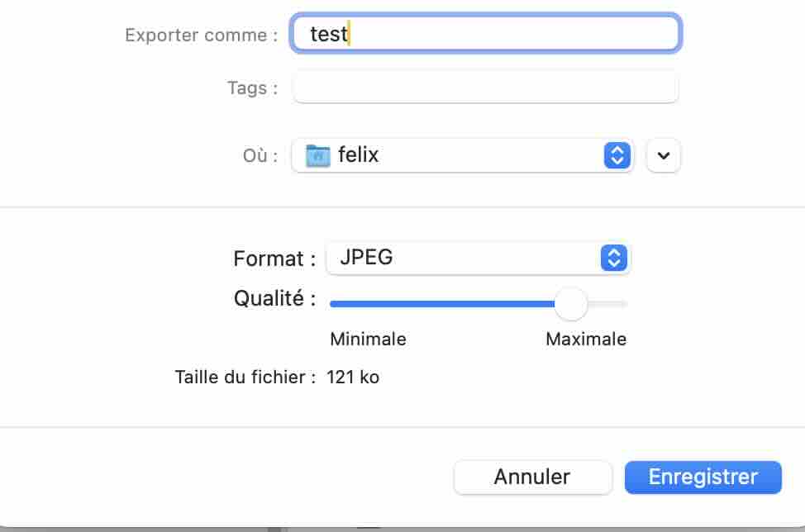Click the blue arrows on the JPEG popup
The height and width of the screenshot is (532, 805).
(614, 258)
